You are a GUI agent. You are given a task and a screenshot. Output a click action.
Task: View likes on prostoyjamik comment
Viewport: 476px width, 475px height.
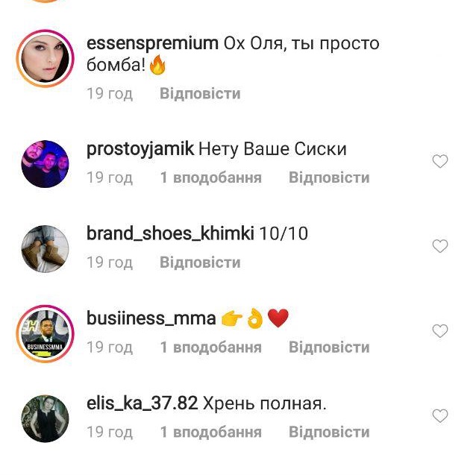click(x=210, y=177)
